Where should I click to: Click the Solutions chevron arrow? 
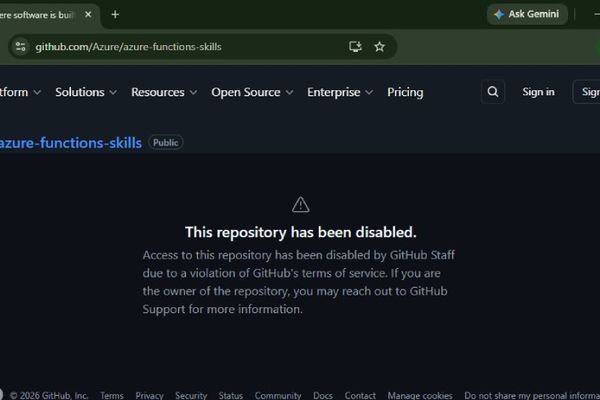coord(113,93)
